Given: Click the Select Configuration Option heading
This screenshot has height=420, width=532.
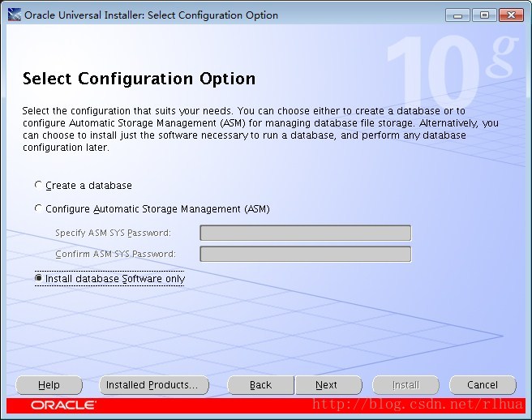Looking at the screenshot, I should tap(139, 79).
